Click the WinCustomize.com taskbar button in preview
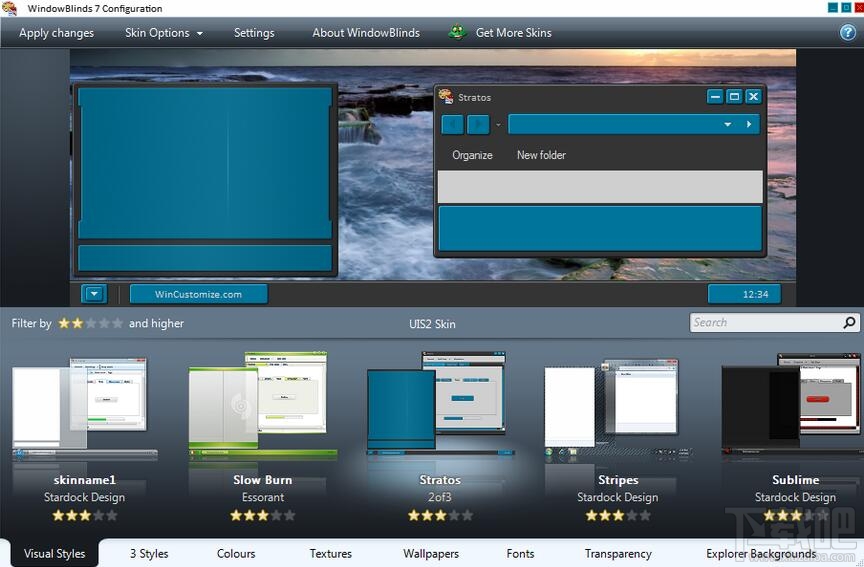The height and width of the screenshot is (567, 864). click(x=198, y=294)
